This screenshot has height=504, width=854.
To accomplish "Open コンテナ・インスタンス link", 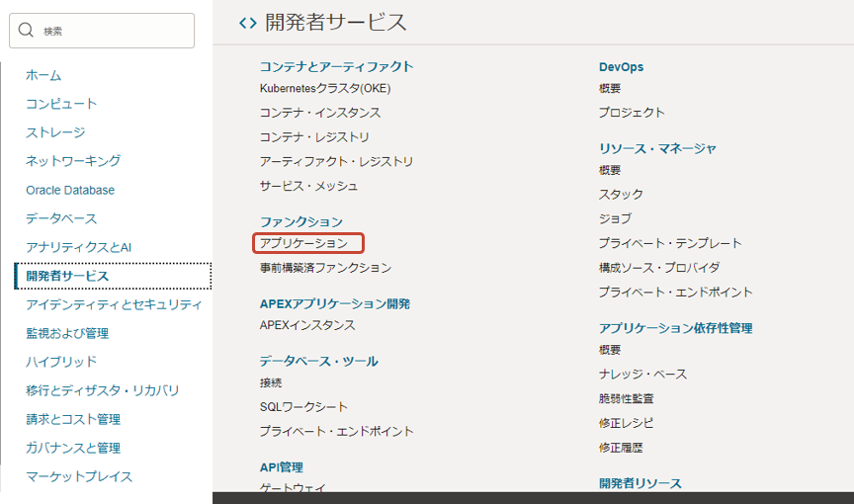I will pyautogui.click(x=319, y=113).
